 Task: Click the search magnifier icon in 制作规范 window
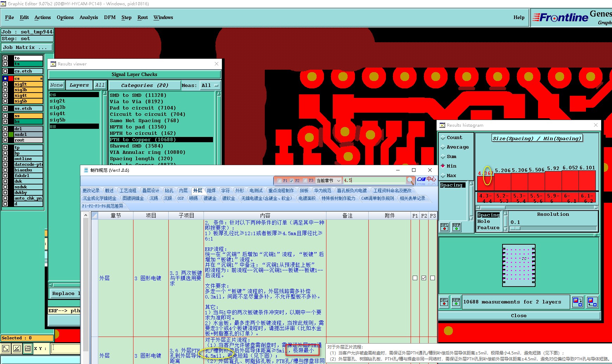pos(410,181)
